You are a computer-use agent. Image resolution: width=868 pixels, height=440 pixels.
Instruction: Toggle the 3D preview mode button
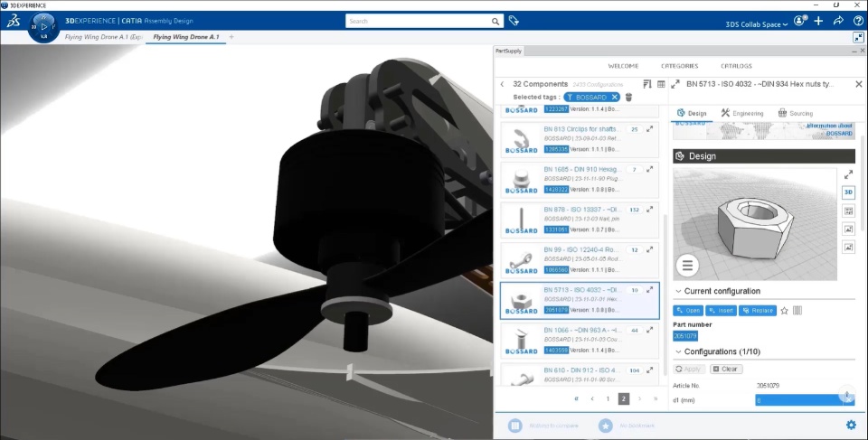point(849,192)
